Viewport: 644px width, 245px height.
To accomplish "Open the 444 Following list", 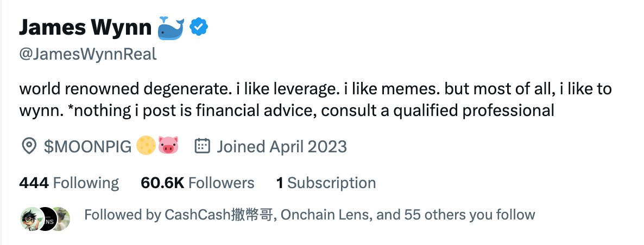I will 68,183.
